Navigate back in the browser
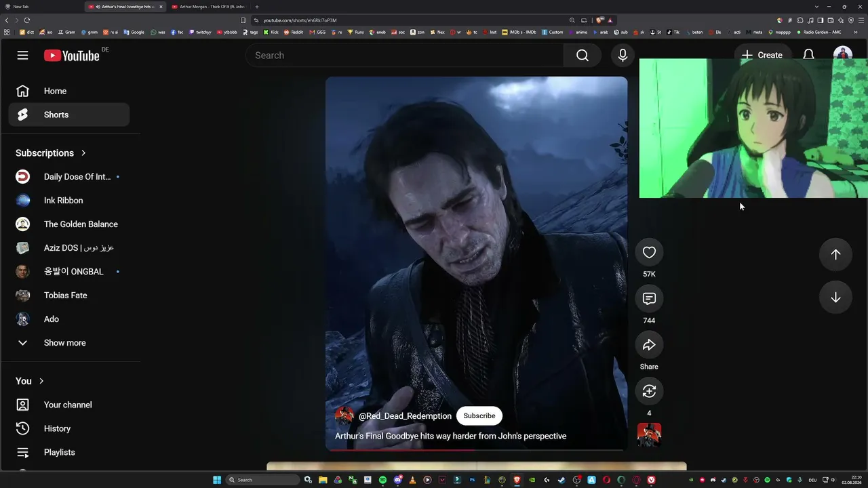Screen dimensions: 868x488 [7, 20]
